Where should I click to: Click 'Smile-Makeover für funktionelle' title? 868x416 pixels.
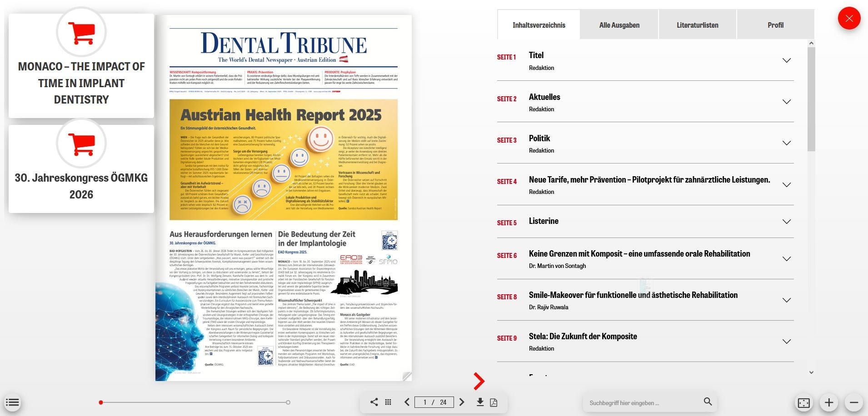(633, 295)
